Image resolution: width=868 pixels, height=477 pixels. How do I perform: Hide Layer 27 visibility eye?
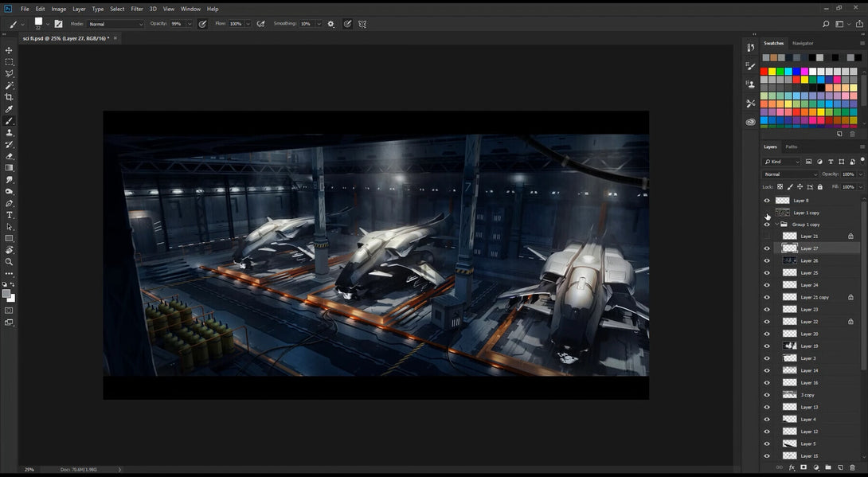[x=767, y=248]
